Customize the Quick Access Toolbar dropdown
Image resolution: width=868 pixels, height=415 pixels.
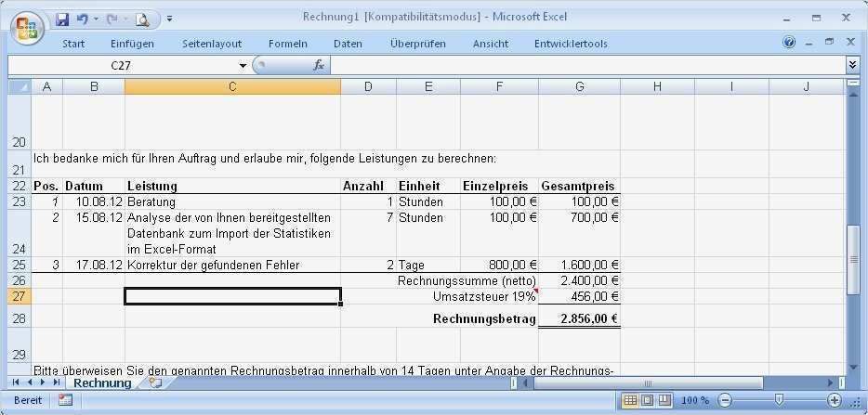[x=169, y=19]
